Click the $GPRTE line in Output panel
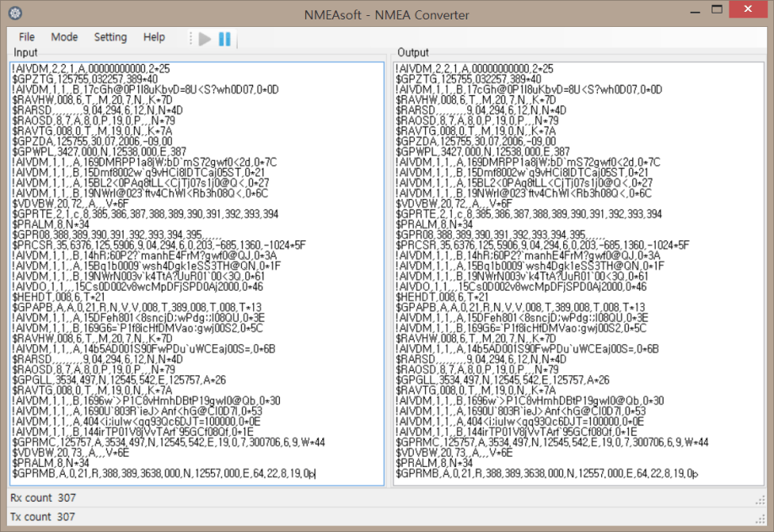This screenshot has height=532, width=774. click(x=529, y=214)
